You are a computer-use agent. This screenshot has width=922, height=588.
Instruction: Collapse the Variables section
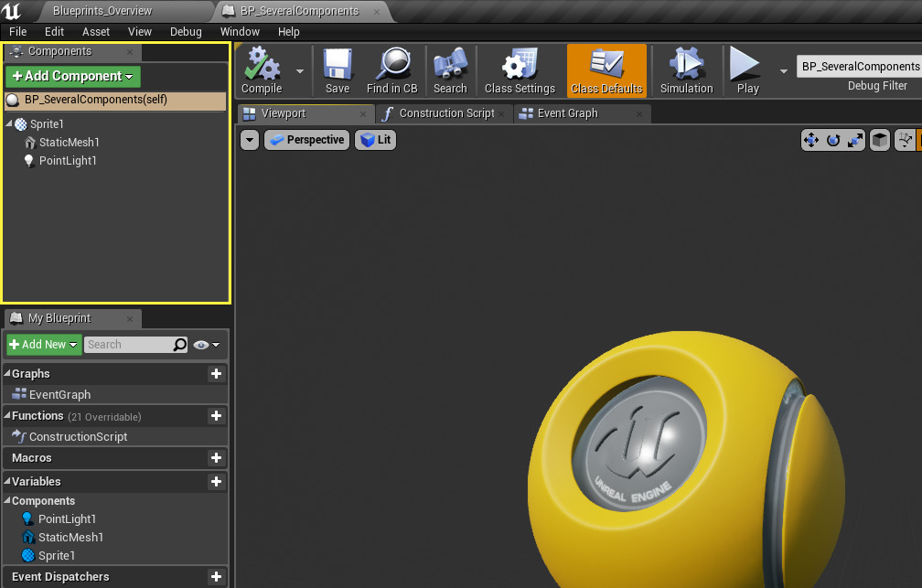tap(6, 482)
